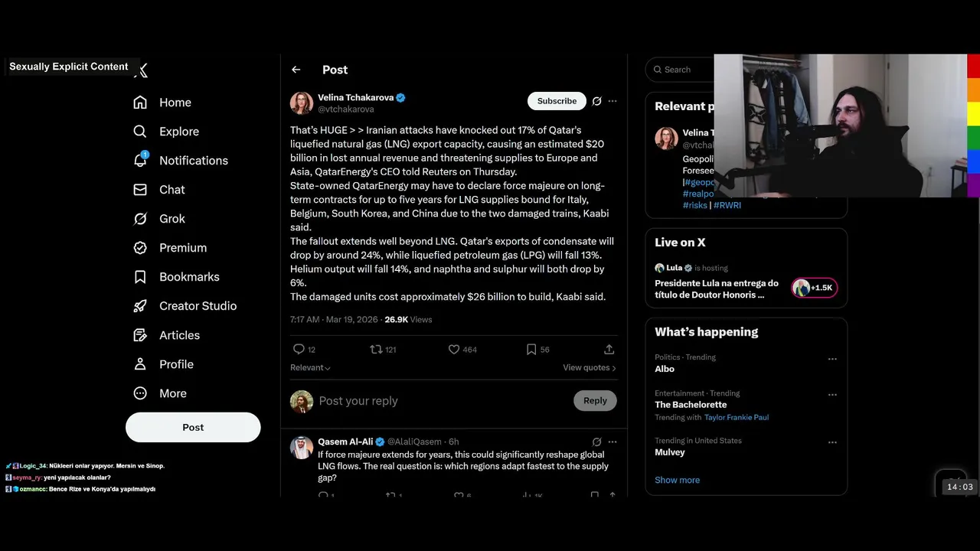Share the post with the upload icon
Image resolution: width=980 pixels, height=551 pixels.
609,349
